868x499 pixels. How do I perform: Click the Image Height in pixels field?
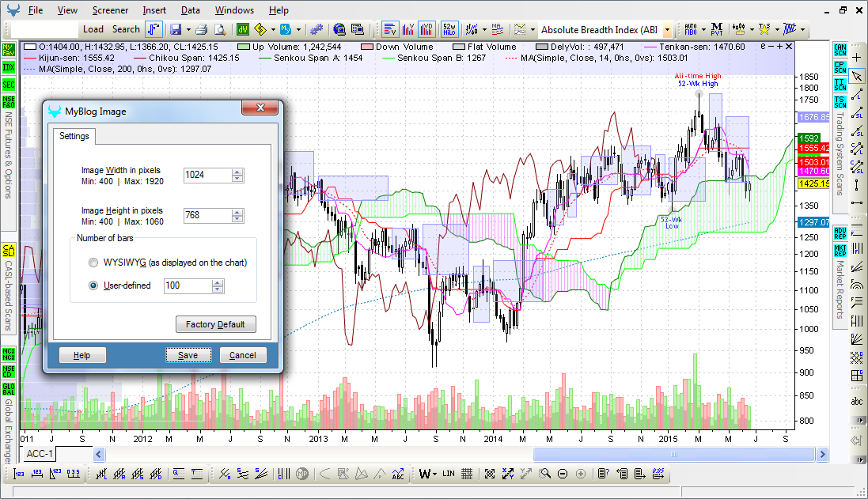click(207, 215)
